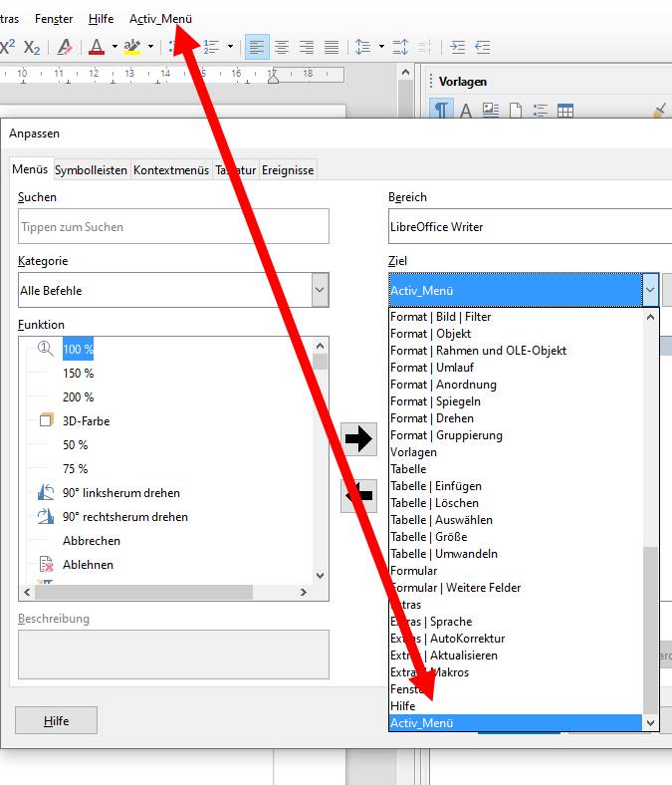The width and height of the screenshot is (672, 785).
Task: Show page styles in Vorlagen sidebar
Action: (516, 111)
